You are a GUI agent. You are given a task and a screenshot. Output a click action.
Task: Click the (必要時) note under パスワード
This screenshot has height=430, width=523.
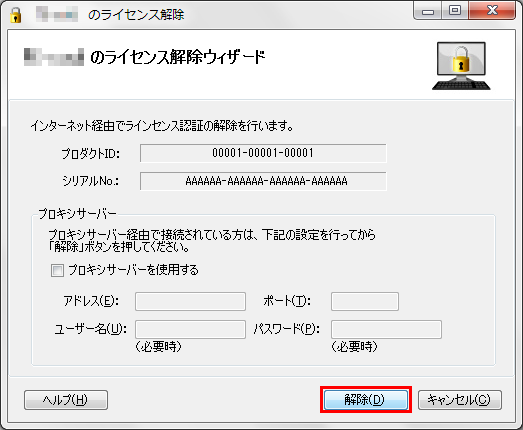pos(354,347)
